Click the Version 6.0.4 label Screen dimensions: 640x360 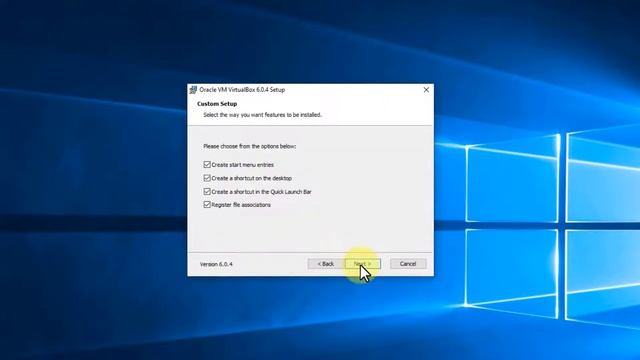tap(216, 264)
